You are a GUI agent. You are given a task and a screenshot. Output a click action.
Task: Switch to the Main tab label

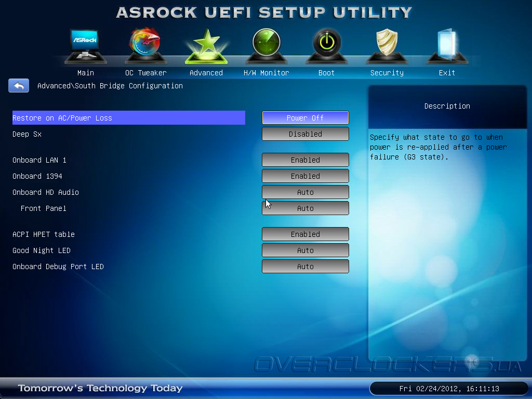click(x=86, y=73)
